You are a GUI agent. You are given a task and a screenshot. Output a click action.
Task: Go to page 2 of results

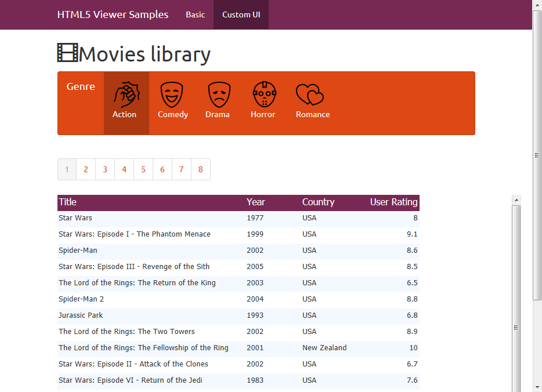pos(85,169)
